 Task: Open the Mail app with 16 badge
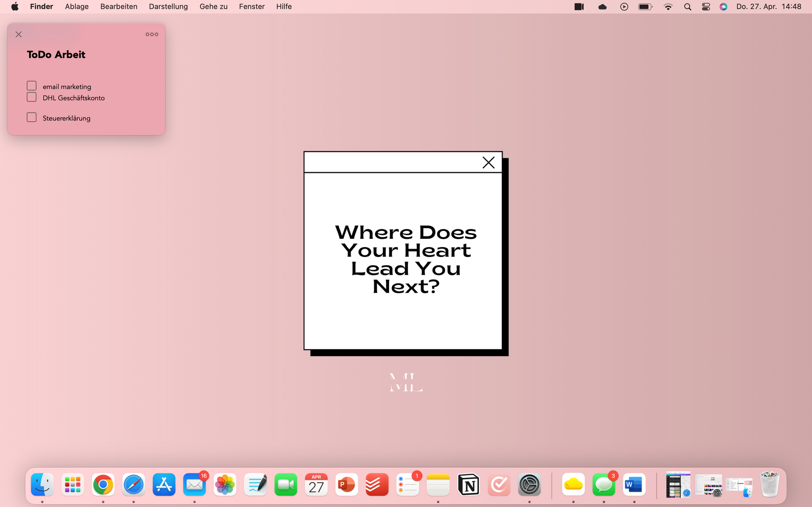pyautogui.click(x=194, y=484)
